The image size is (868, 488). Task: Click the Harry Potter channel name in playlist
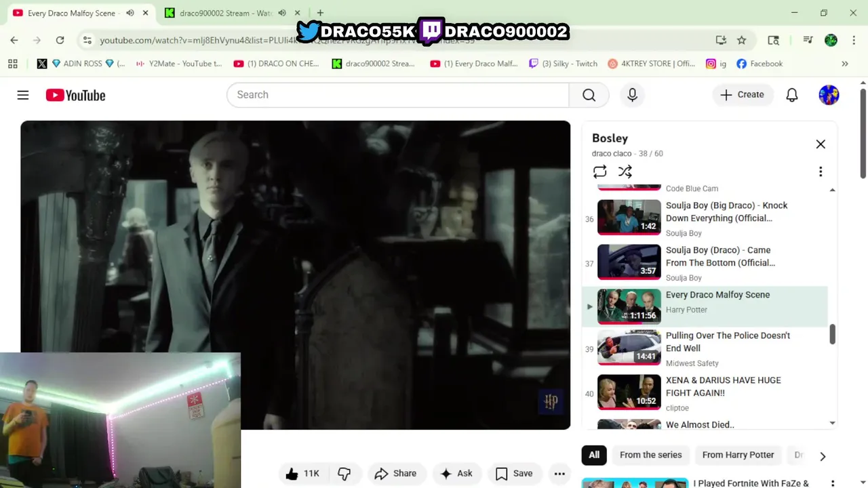tap(686, 310)
